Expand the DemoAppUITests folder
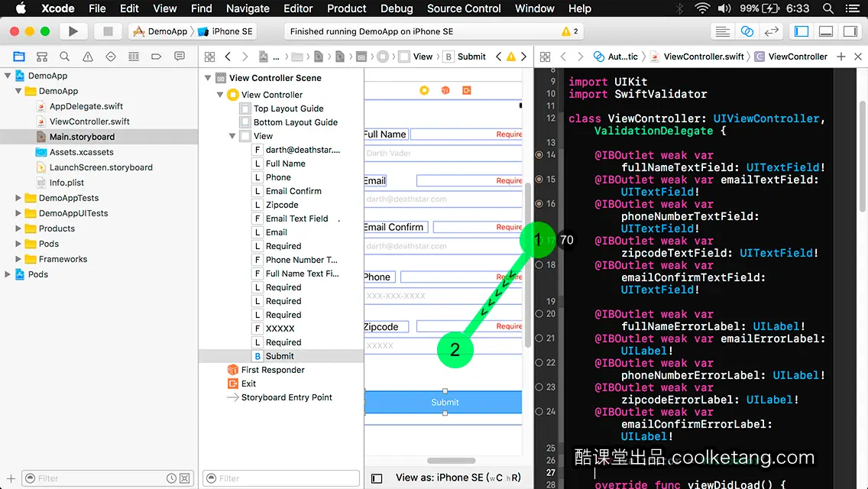This screenshot has height=489, width=868. point(18,213)
